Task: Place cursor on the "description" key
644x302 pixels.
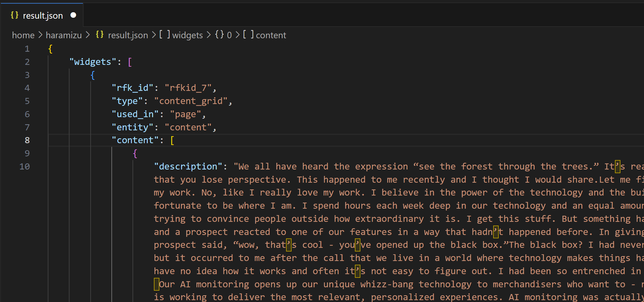Action: click(x=188, y=167)
